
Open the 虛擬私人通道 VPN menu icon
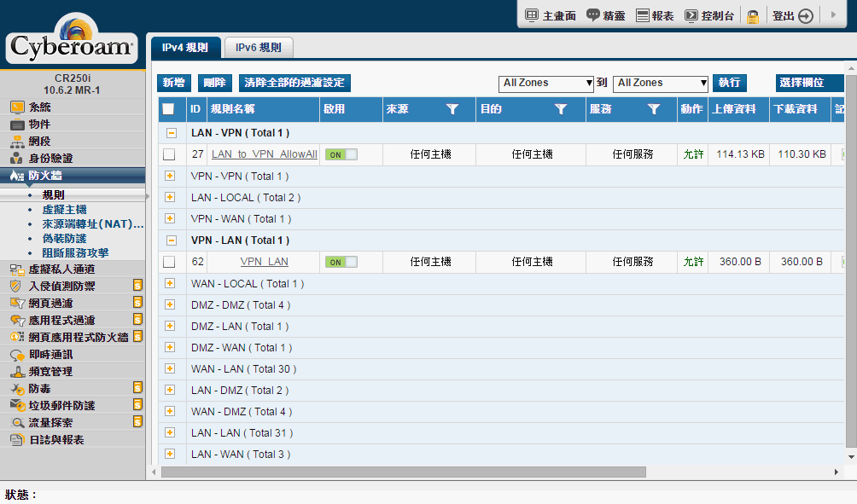point(17,269)
